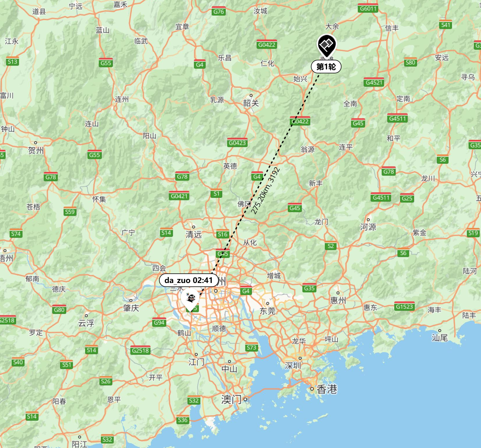The image size is (481, 448).
Task: Click the da_zuo player avatar marker
Action: 190,299
